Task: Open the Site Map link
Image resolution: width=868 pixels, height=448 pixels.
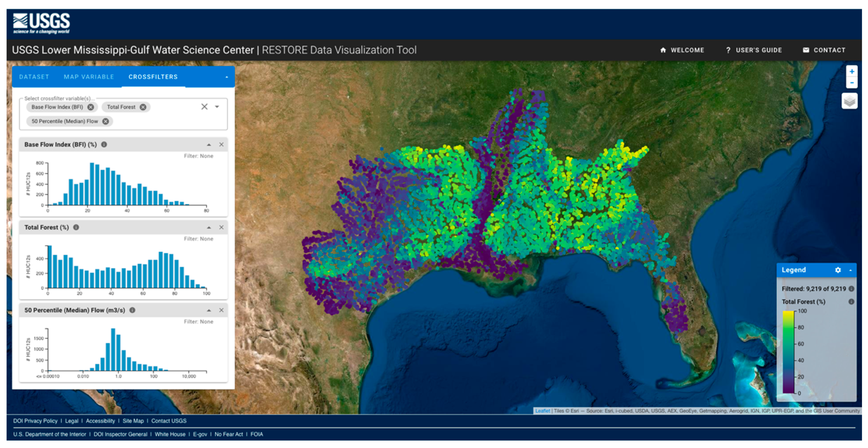Action: (x=133, y=421)
